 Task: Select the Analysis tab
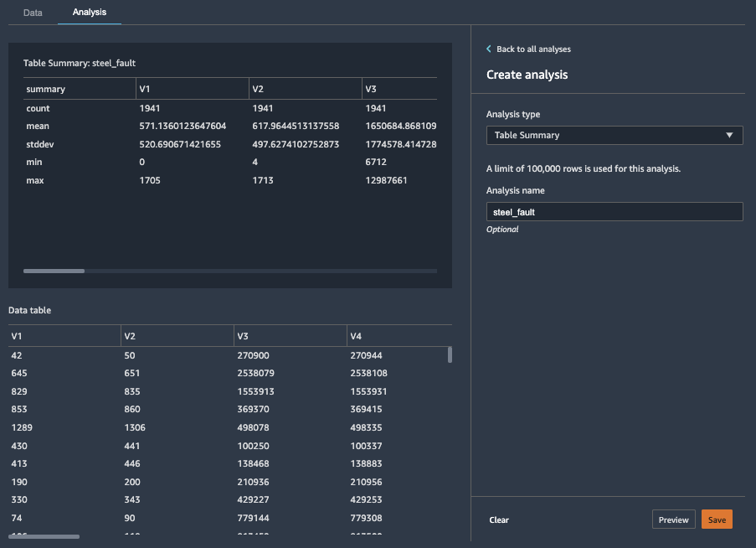click(x=90, y=12)
